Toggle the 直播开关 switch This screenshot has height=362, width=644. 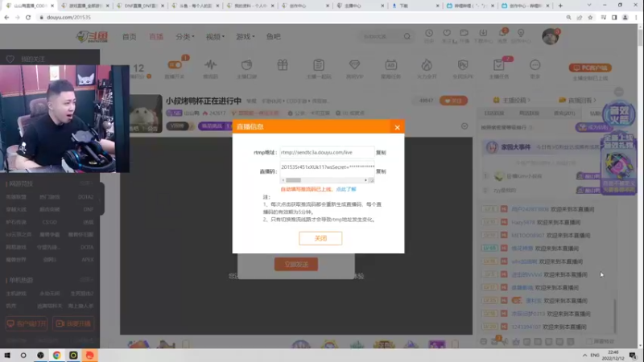click(175, 65)
